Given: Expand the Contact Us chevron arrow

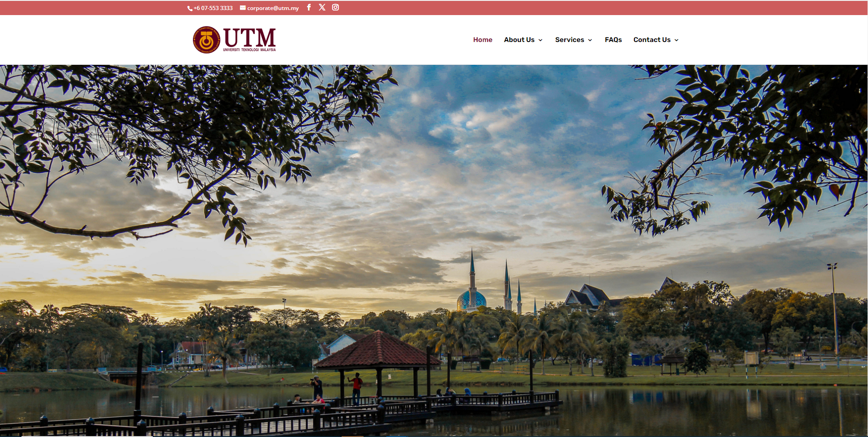Looking at the screenshot, I should pyautogui.click(x=676, y=40).
